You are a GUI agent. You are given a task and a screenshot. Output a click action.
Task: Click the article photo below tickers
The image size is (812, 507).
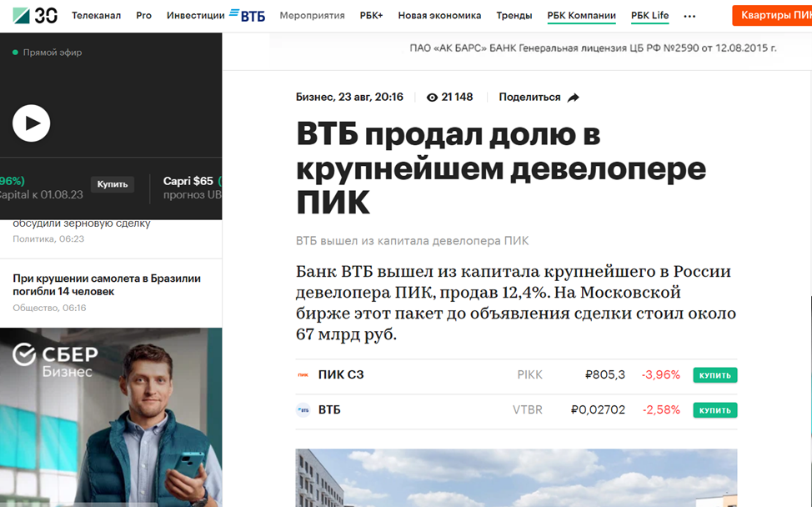(x=516, y=478)
